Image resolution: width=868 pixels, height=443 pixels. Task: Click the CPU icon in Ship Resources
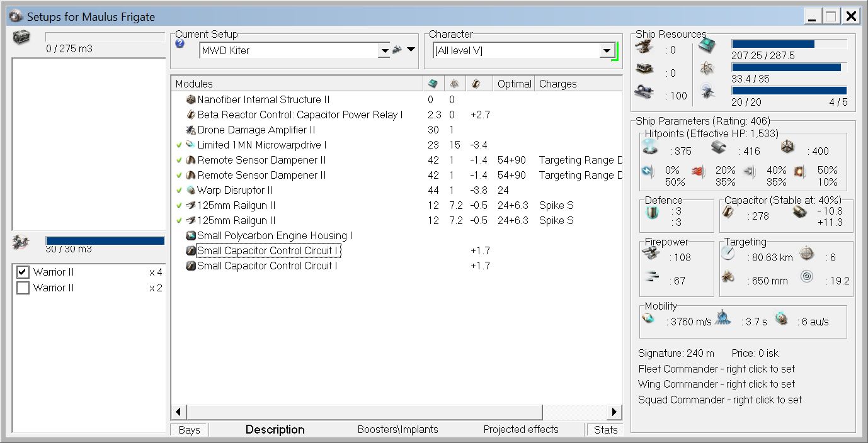pos(707,46)
